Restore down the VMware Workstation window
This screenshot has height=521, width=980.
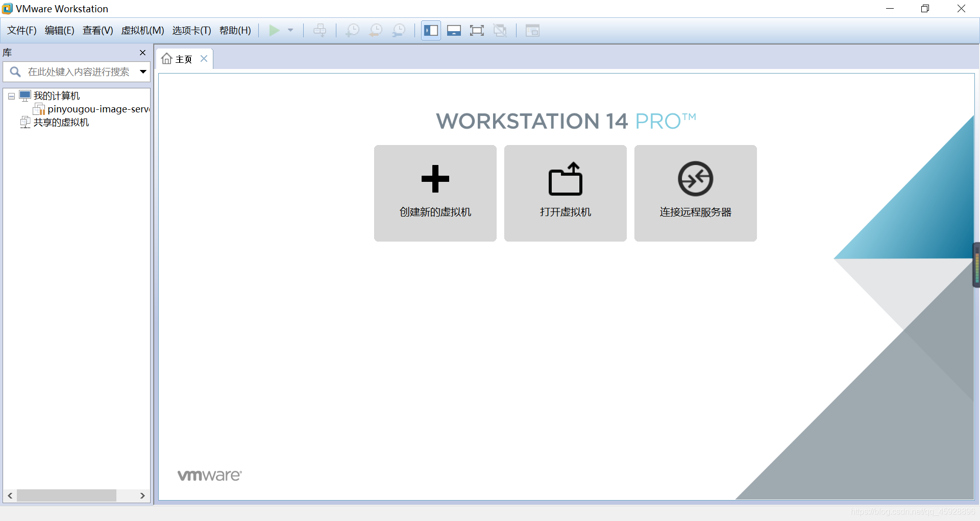point(925,9)
